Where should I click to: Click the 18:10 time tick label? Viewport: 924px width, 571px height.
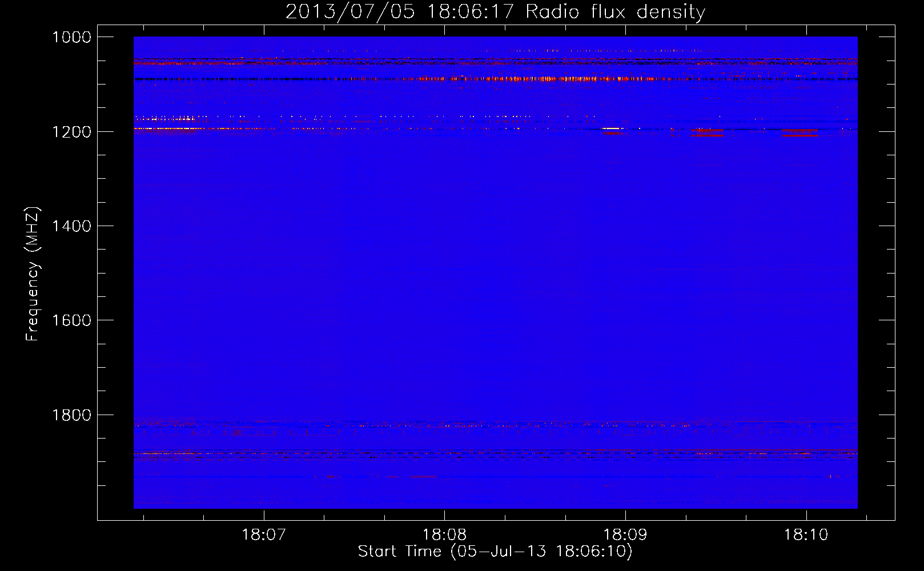pyautogui.click(x=806, y=534)
